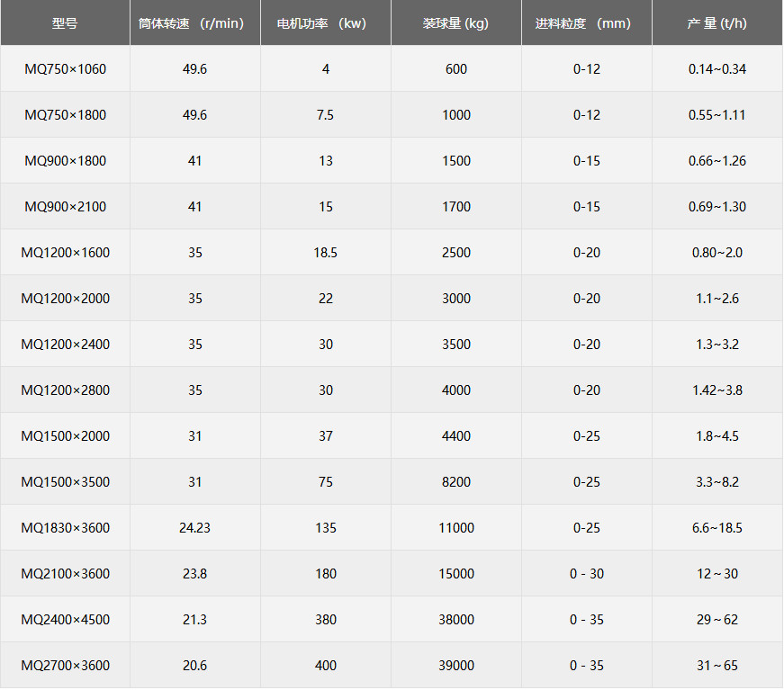Select the 电机功率 (kw) header cell
Screen dimensions: 784x690
coord(326,23)
